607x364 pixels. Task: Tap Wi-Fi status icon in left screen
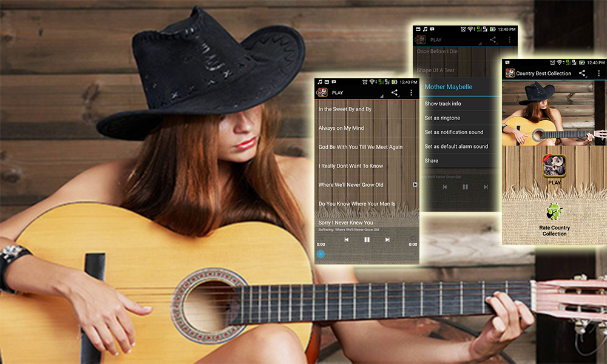pyautogui.click(x=372, y=82)
